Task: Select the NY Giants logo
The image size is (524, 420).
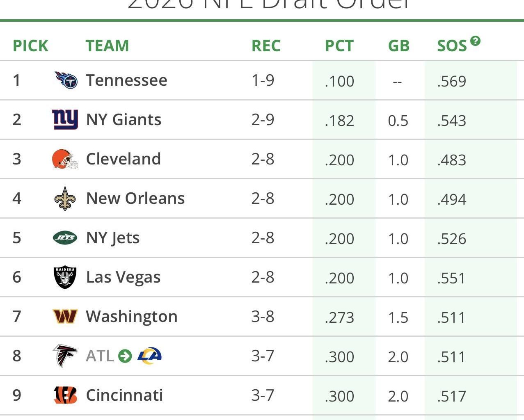Action: pos(66,119)
